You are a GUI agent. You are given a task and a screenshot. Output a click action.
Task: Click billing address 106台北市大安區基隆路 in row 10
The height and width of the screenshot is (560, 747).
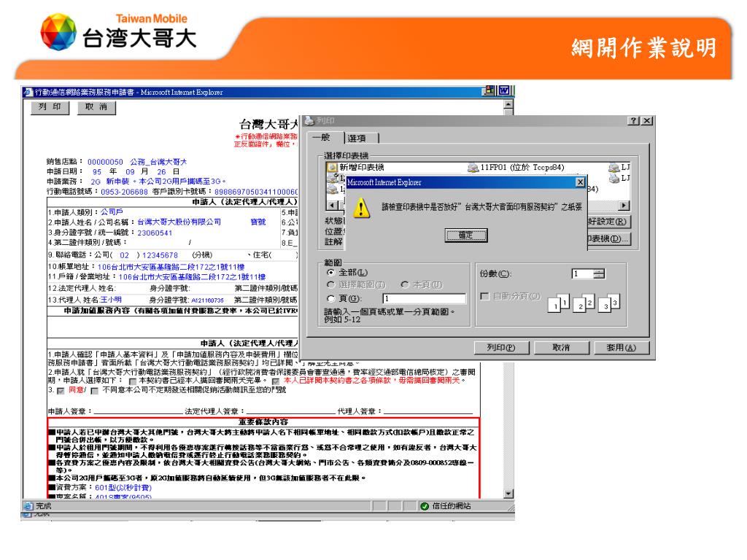171,267
